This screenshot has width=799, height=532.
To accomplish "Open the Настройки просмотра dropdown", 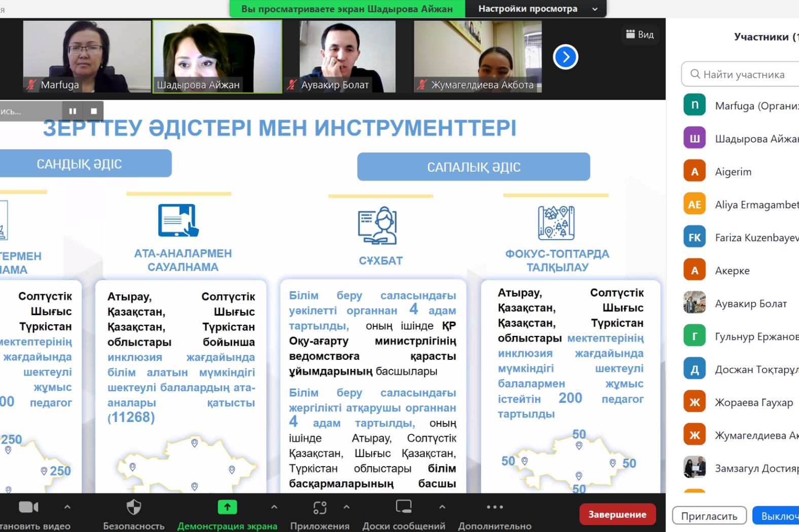I will point(535,9).
